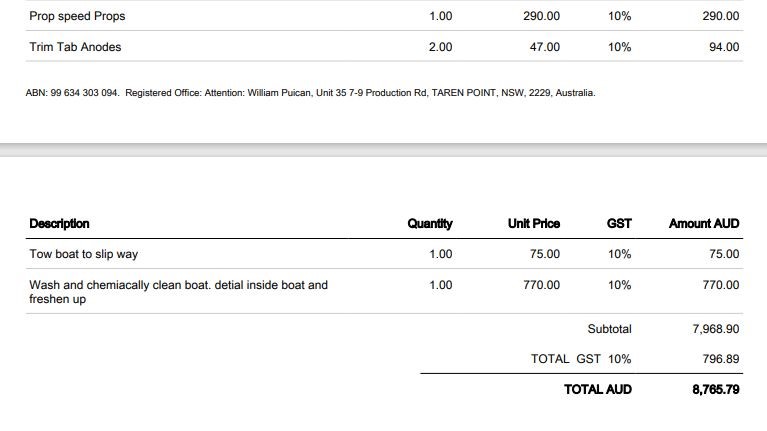Select the Unit Price column header
Image resolution: width=767 pixels, height=431 pixels.
pyautogui.click(x=534, y=223)
